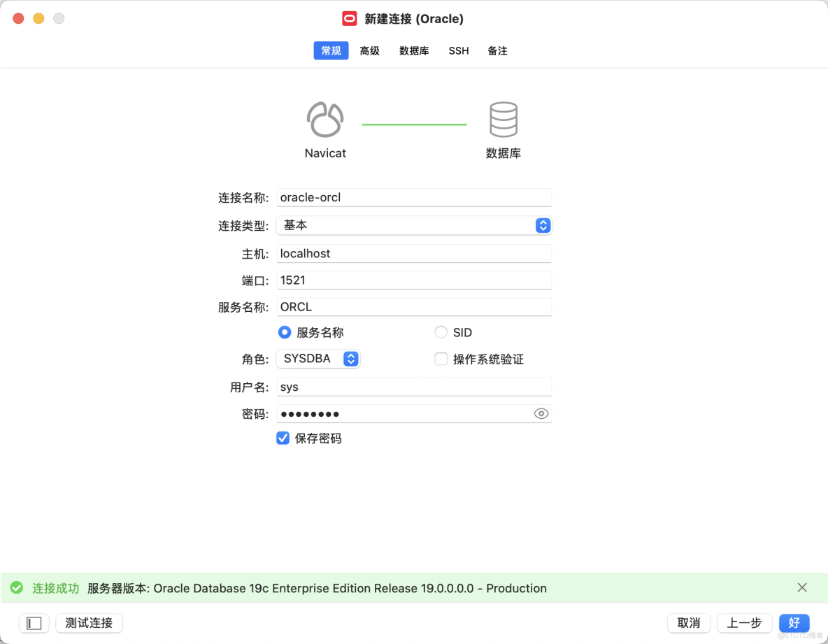Toggle the sidebar panel icon bottom-left
Screen dimensions: 828x644
[x=34, y=623]
